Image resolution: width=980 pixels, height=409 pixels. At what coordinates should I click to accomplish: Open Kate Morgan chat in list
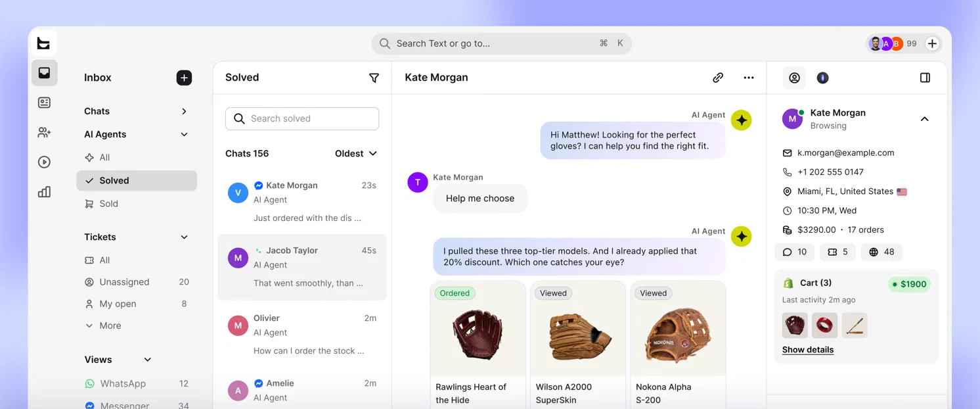(x=302, y=201)
